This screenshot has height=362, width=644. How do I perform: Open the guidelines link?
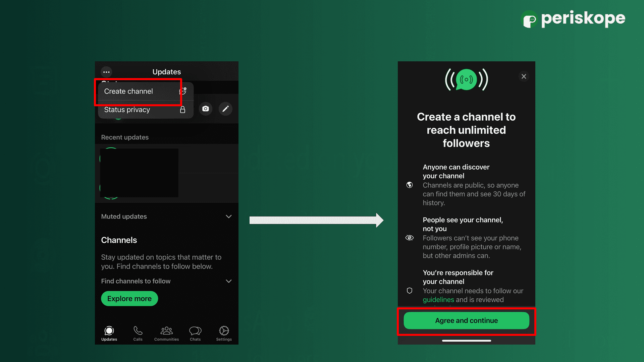(x=438, y=300)
